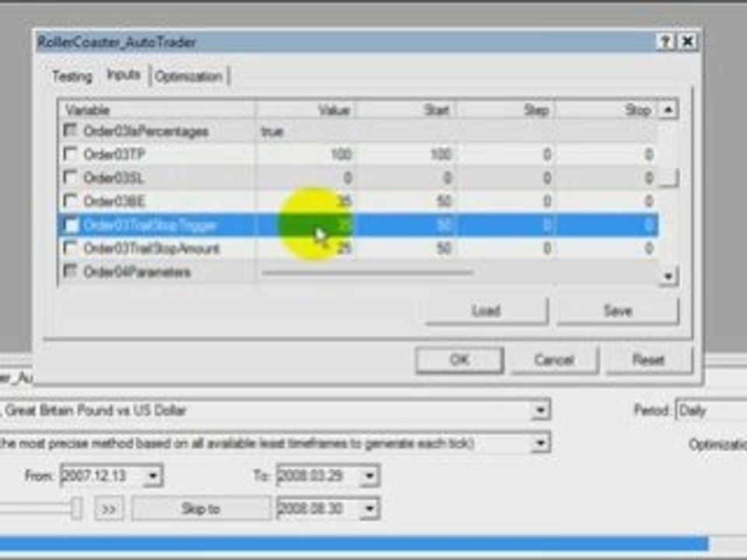
Task: Click the Order04Parameters row label
Action: pyautogui.click(x=137, y=272)
